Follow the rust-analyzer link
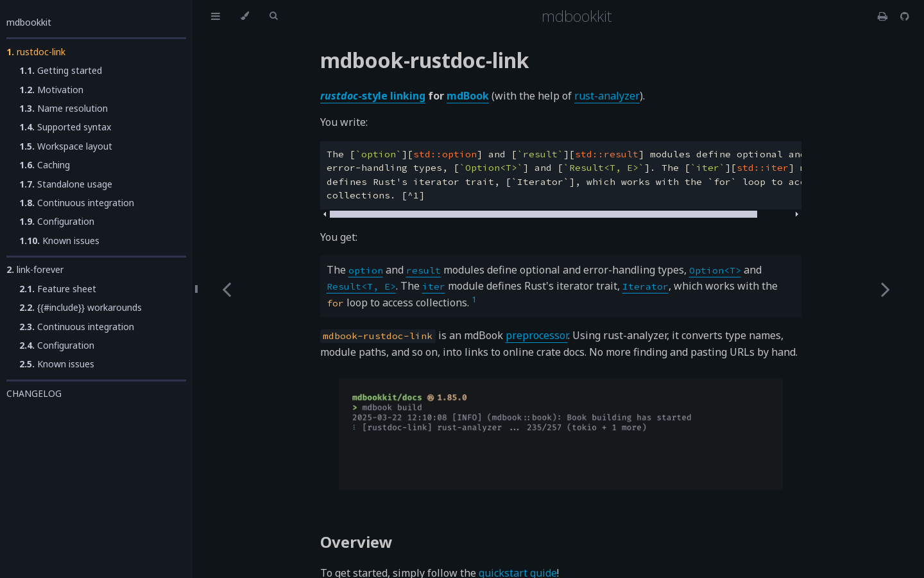The height and width of the screenshot is (578, 924). pyautogui.click(x=607, y=96)
